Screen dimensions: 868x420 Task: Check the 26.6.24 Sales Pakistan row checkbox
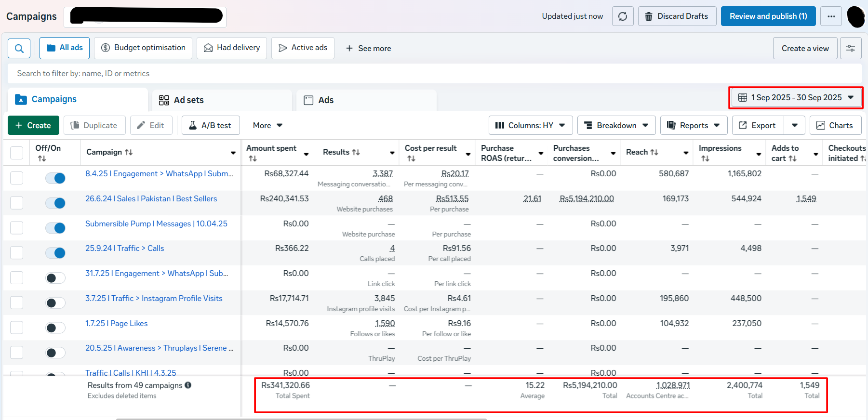pos(17,203)
